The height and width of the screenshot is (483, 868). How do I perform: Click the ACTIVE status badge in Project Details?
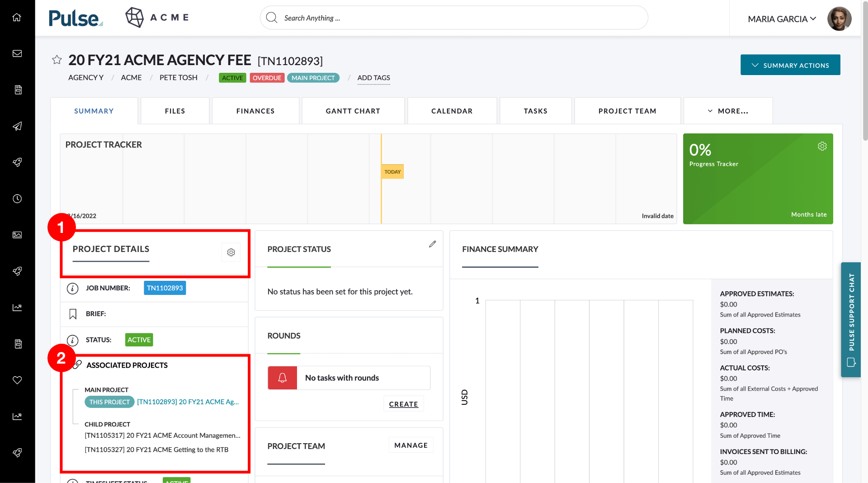pyautogui.click(x=139, y=340)
